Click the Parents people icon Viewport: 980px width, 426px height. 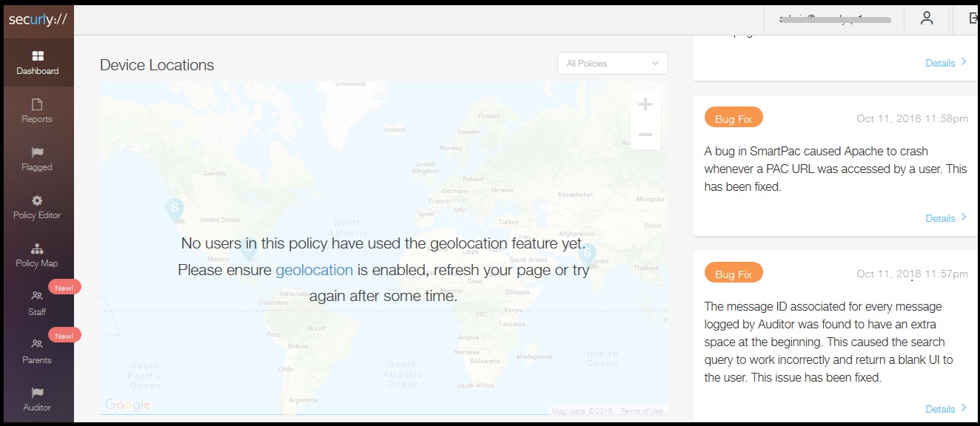click(x=37, y=344)
